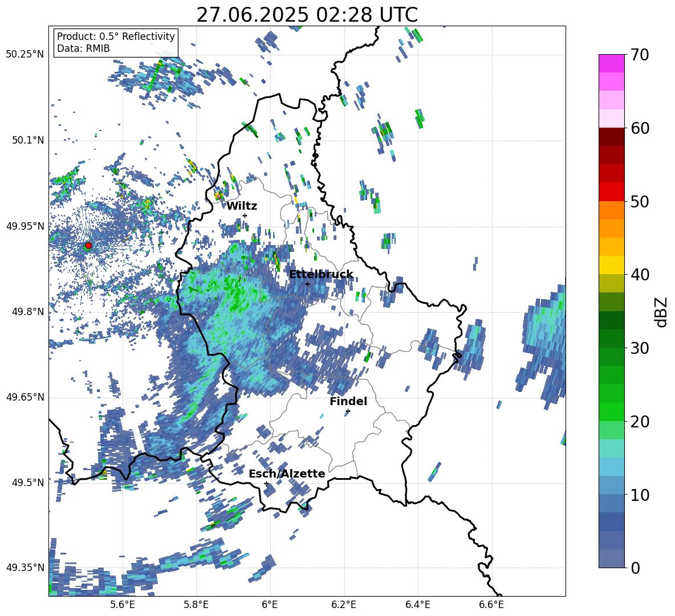675x616 pixels.
Task: Click the 10 value on the colorbar
Action: point(639,495)
